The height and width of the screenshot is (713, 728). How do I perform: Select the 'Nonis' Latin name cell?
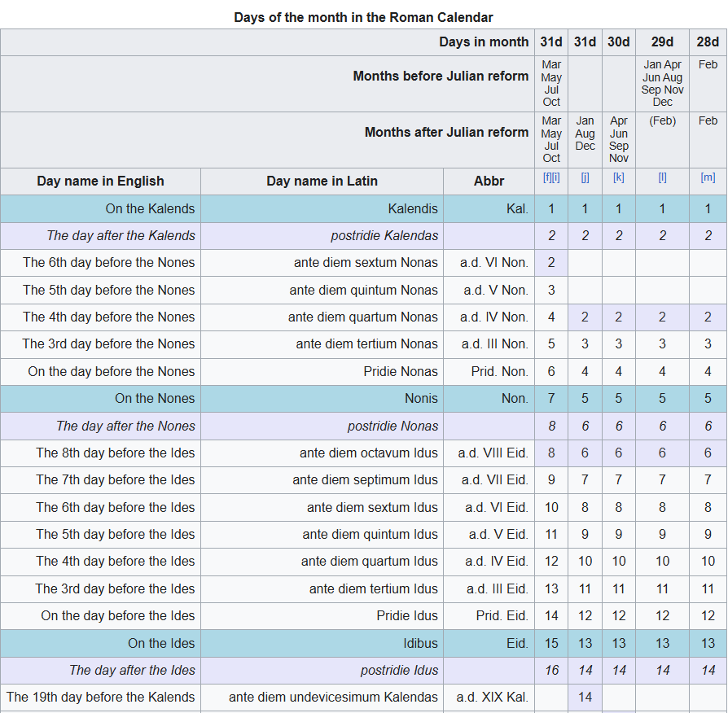pos(420,398)
